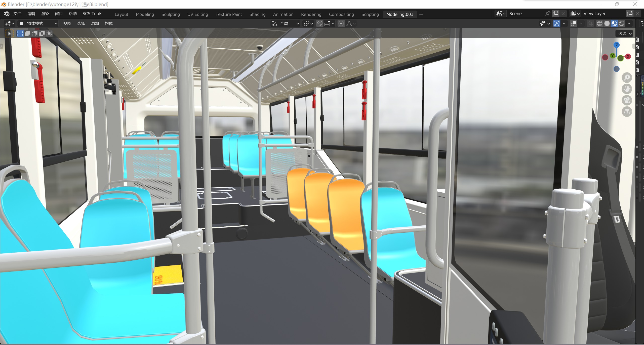The image size is (644, 345).
Task: Switch to wireframe viewport shading
Action: tap(599, 23)
